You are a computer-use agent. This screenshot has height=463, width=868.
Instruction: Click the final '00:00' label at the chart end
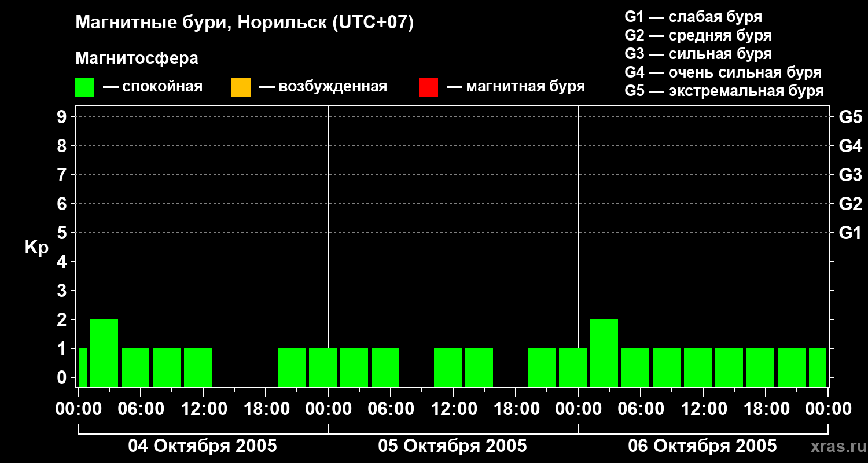coord(828,409)
